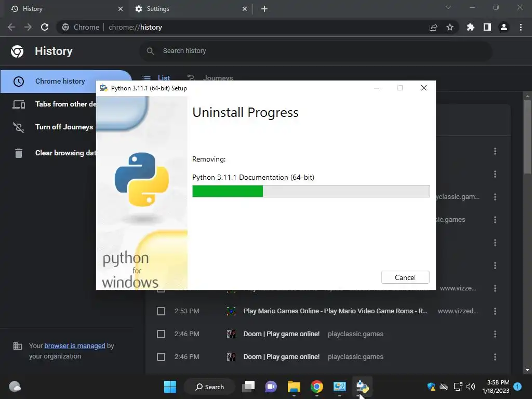
Task: Select Chrome history in sidebar
Action: tap(65, 82)
